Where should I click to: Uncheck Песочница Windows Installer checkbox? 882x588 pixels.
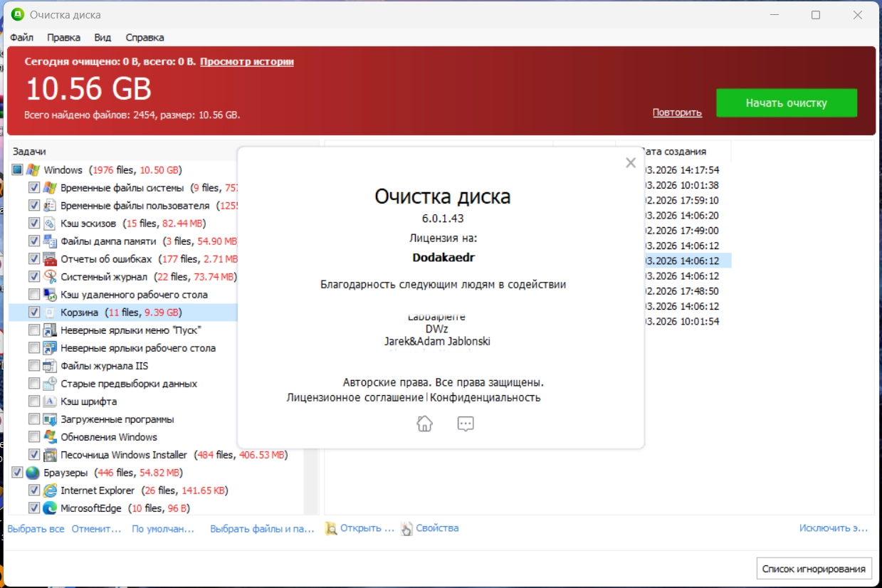(x=33, y=455)
